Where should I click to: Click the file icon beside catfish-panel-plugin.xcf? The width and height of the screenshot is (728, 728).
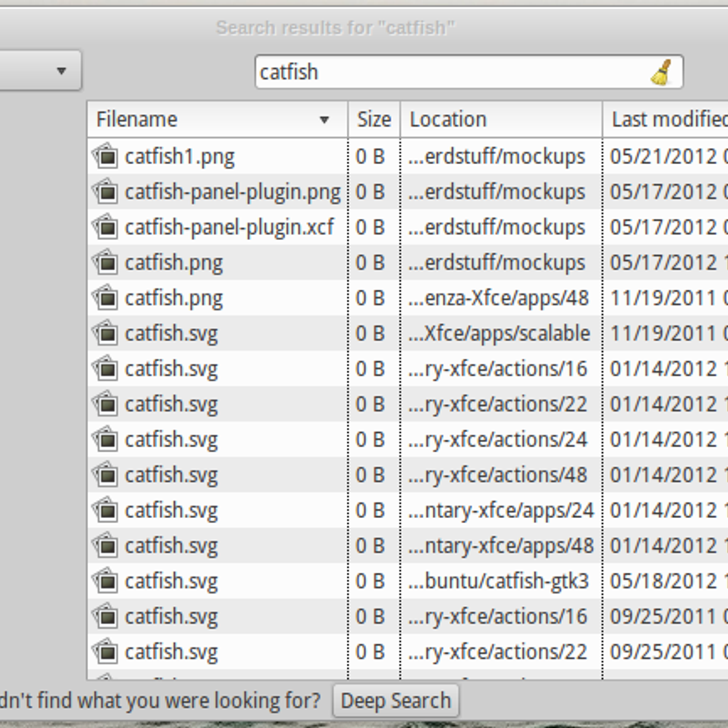pyautogui.click(x=106, y=227)
